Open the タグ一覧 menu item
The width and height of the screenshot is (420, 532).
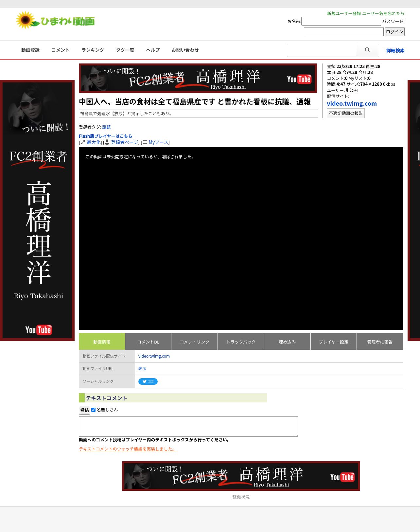point(125,50)
